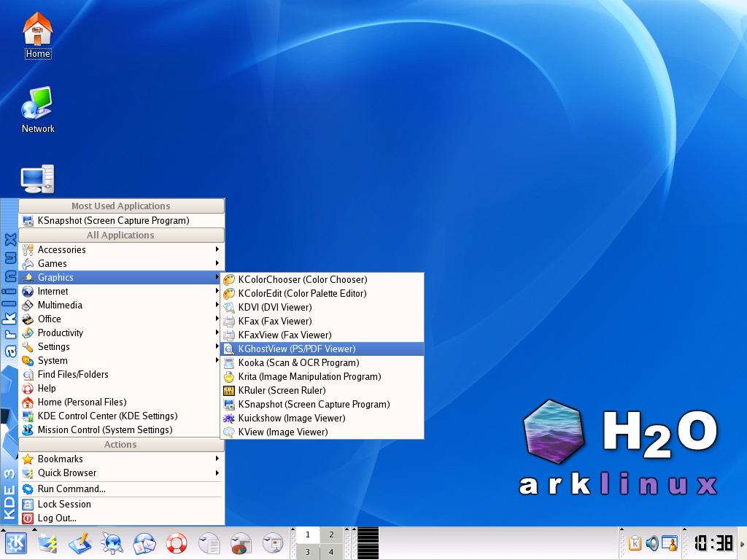Expand the Games submenu arrow
This screenshot has width=747, height=560.
tap(217, 262)
